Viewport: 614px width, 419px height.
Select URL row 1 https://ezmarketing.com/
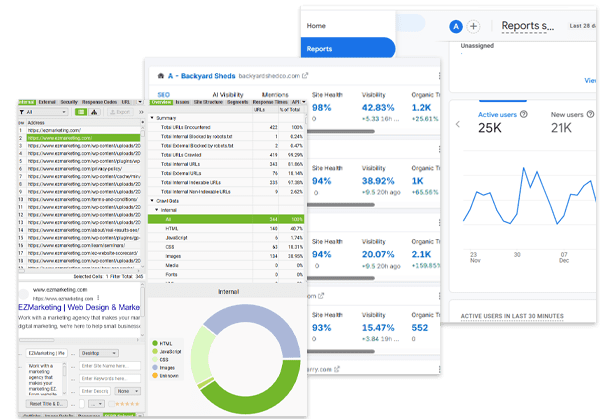click(79, 130)
